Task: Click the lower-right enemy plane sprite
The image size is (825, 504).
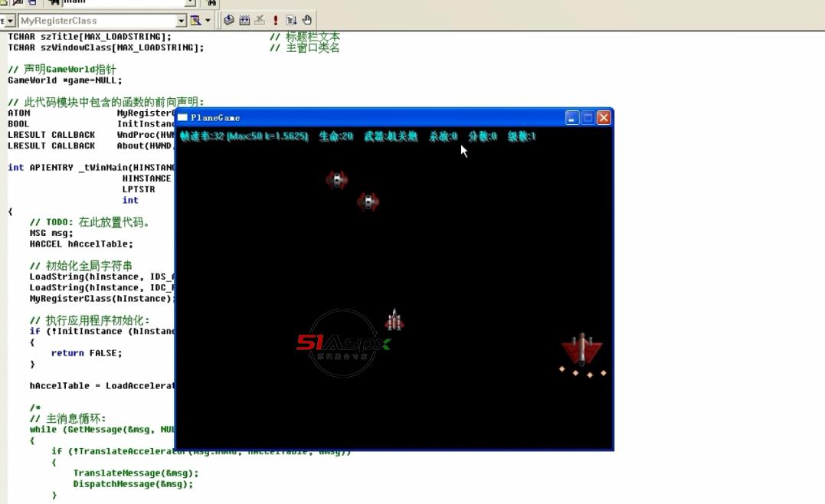Action: pyautogui.click(x=368, y=201)
